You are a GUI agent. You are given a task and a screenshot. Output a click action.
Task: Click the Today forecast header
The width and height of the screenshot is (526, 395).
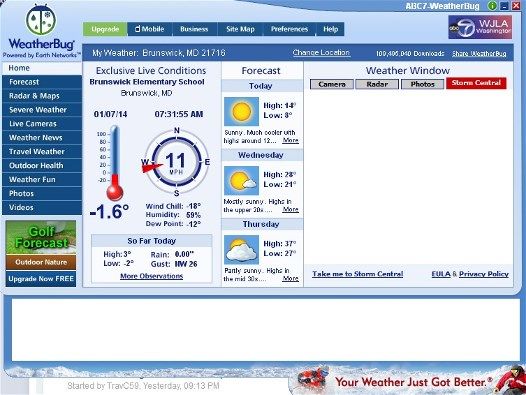[x=262, y=86]
